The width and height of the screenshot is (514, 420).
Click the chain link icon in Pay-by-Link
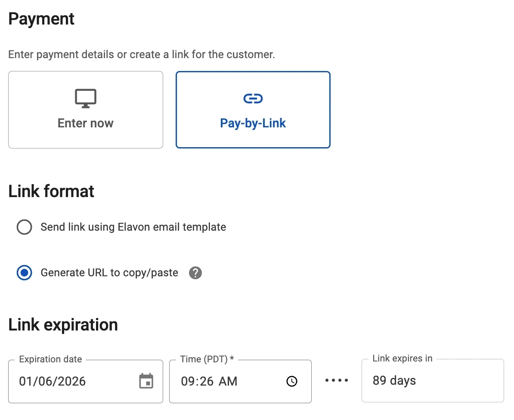253,99
